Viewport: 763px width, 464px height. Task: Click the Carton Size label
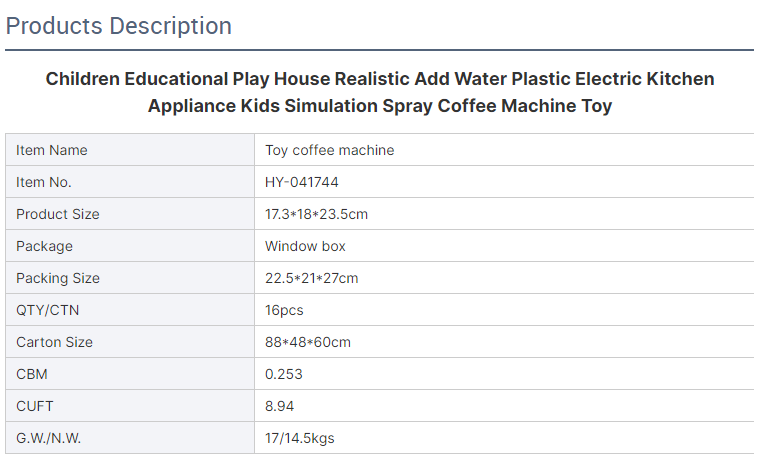pos(54,342)
